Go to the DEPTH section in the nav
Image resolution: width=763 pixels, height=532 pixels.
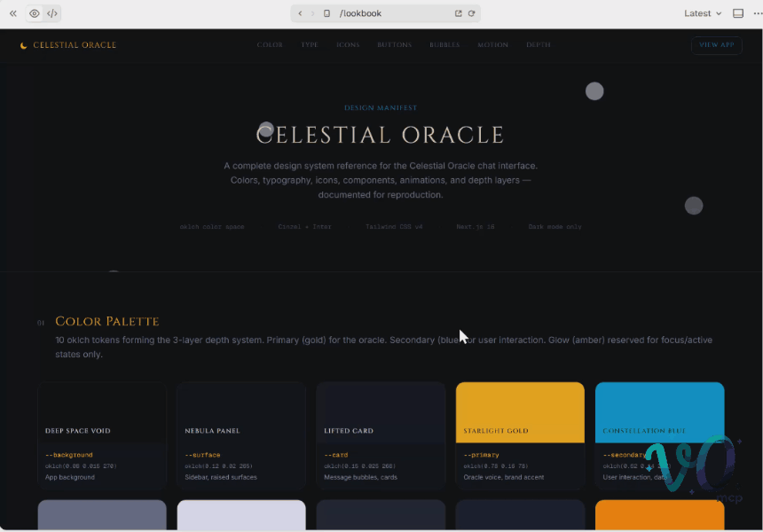539,44
